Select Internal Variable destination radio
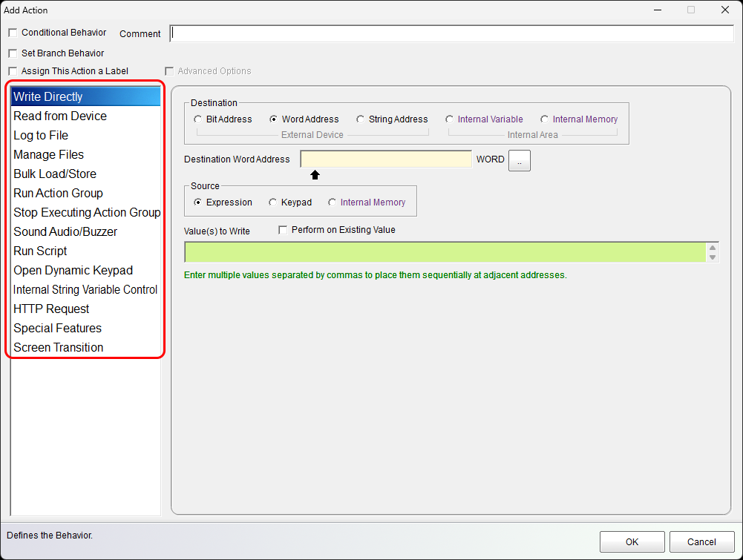743x560 pixels. click(x=450, y=119)
